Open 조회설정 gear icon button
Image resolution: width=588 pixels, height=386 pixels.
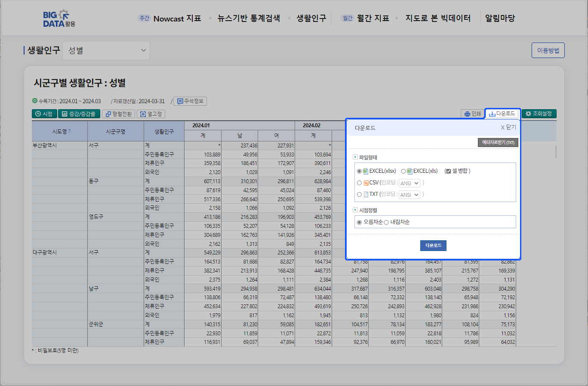click(539, 114)
